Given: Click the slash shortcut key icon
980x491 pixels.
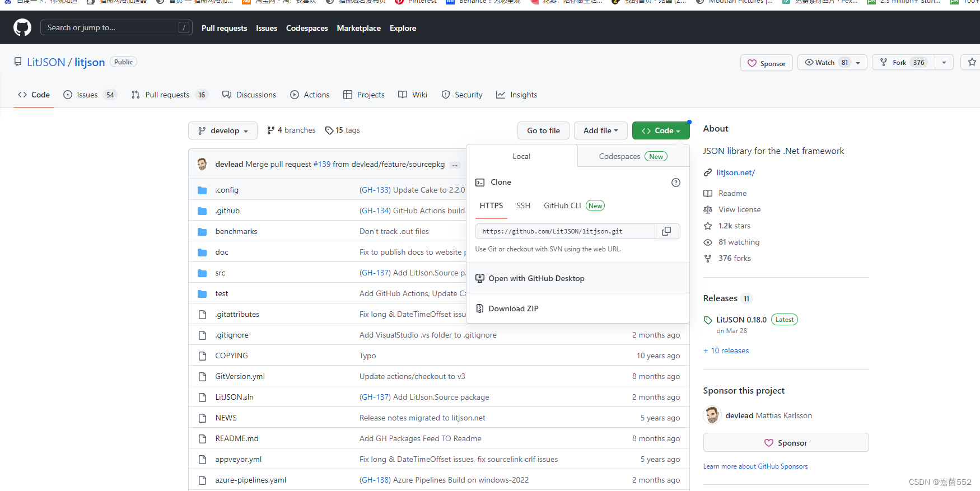Looking at the screenshot, I should click(184, 27).
